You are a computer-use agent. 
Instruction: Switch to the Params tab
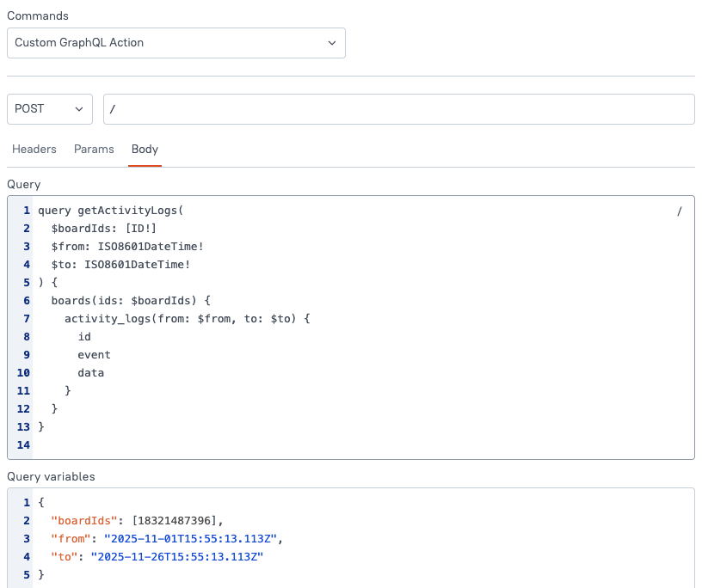tap(94, 150)
